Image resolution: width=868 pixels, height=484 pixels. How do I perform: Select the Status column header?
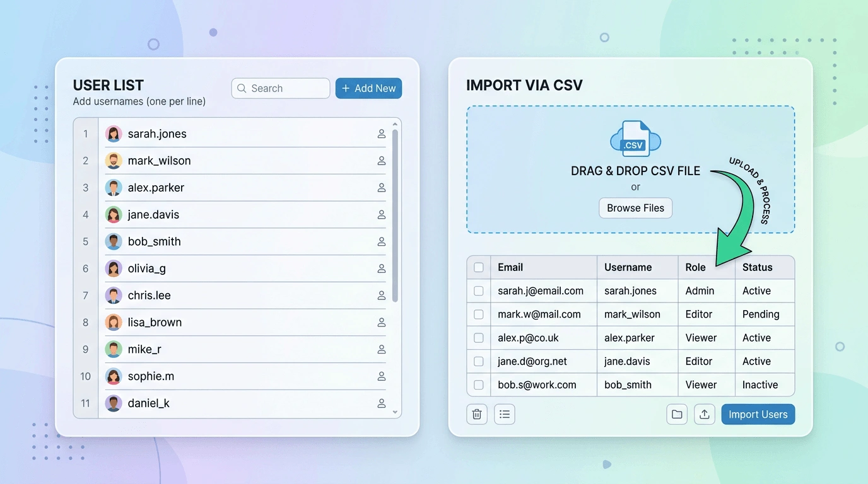pyautogui.click(x=756, y=267)
